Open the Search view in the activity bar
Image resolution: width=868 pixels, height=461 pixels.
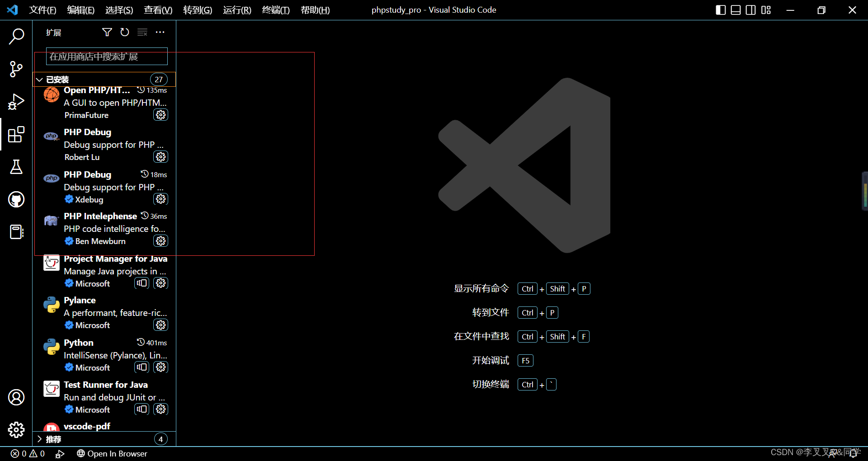tap(16, 36)
